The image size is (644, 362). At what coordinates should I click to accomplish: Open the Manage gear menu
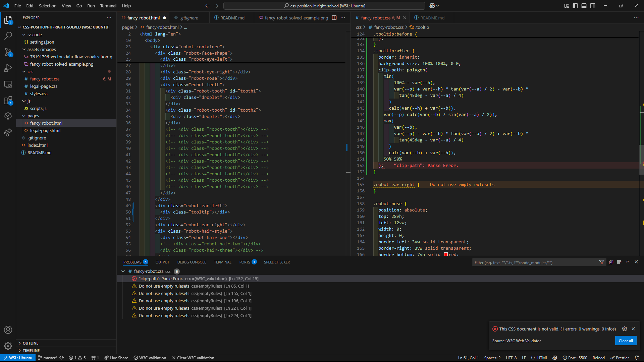[8, 346]
